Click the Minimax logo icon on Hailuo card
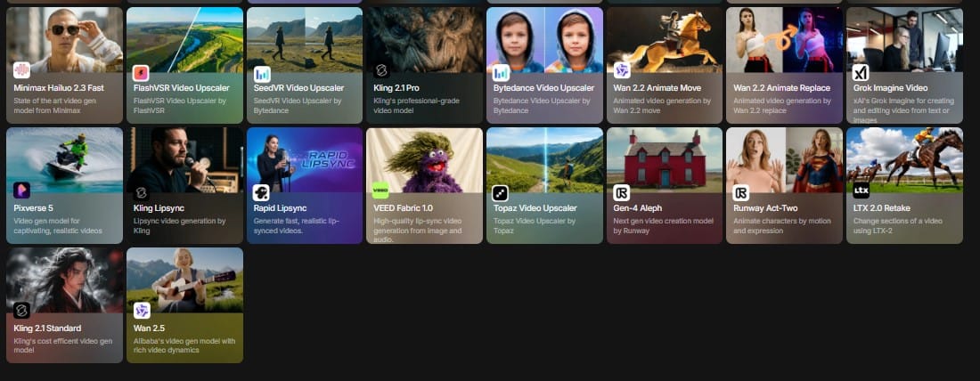 [x=21, y=70]
